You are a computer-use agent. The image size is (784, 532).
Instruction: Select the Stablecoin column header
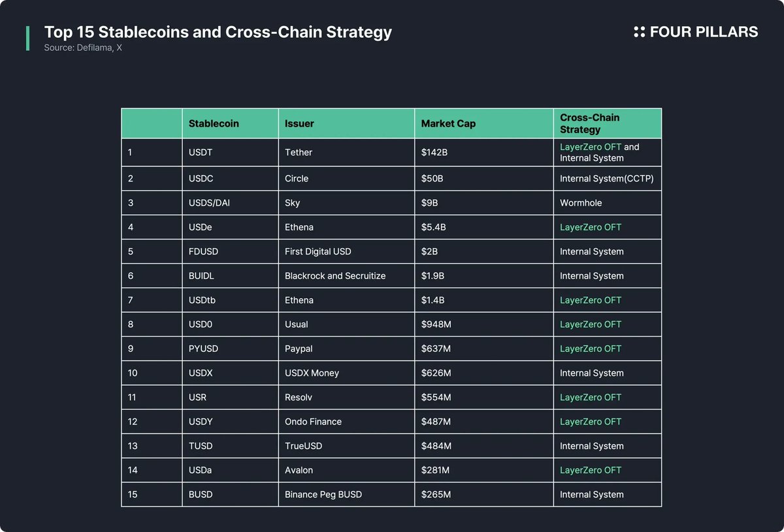coord(214,123)
